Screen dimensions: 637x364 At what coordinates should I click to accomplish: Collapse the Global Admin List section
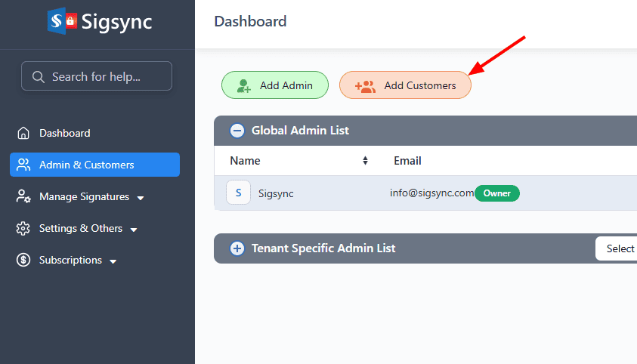coord(237,131)
